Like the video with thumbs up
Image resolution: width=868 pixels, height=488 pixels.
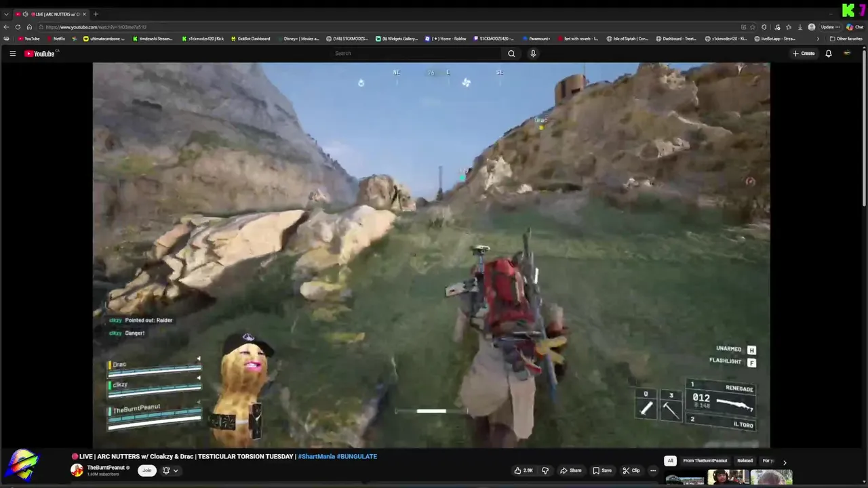click(524, 470)
